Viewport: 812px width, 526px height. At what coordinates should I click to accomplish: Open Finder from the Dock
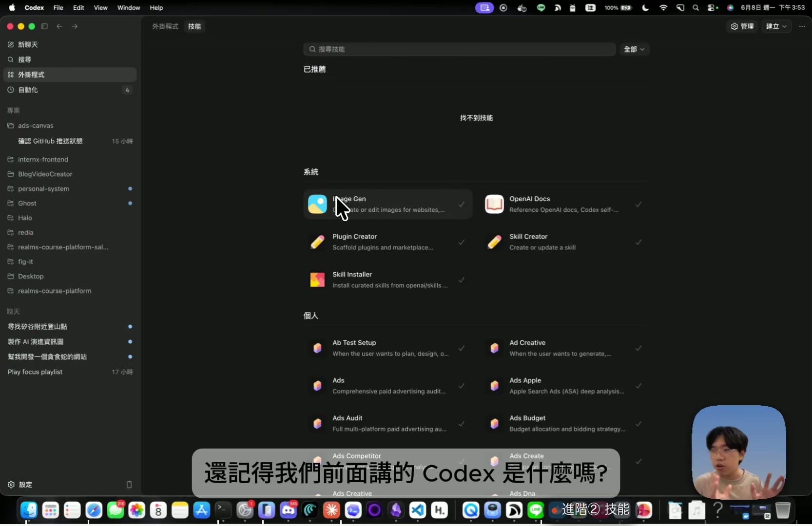point(29,510)
